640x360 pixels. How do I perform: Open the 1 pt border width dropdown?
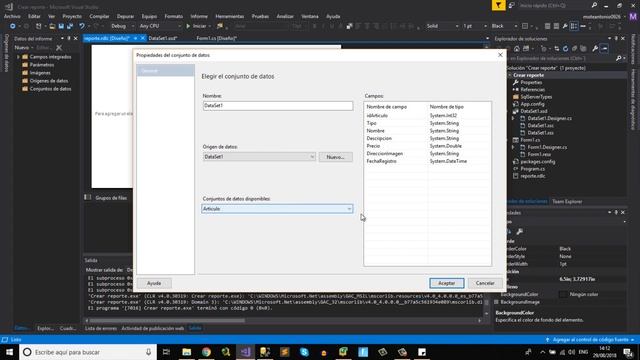(x=475, y=26)
